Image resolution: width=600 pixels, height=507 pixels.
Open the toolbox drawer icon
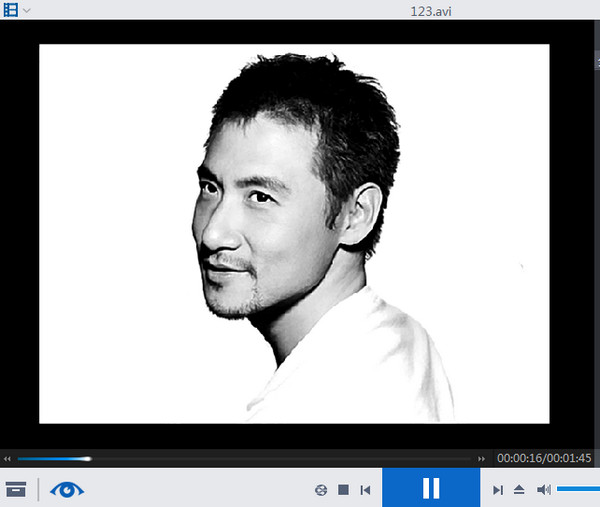tap(16, 489)
